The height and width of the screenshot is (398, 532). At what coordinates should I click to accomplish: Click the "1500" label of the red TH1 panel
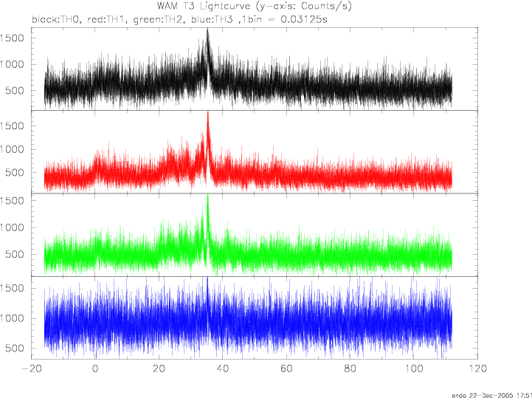(13, 126)
